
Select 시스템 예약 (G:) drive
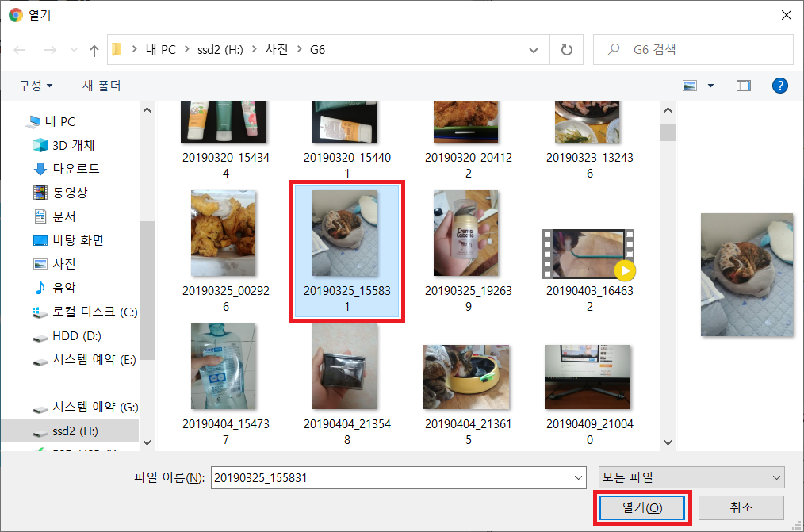pyautogui.click(x=84, y=407)
